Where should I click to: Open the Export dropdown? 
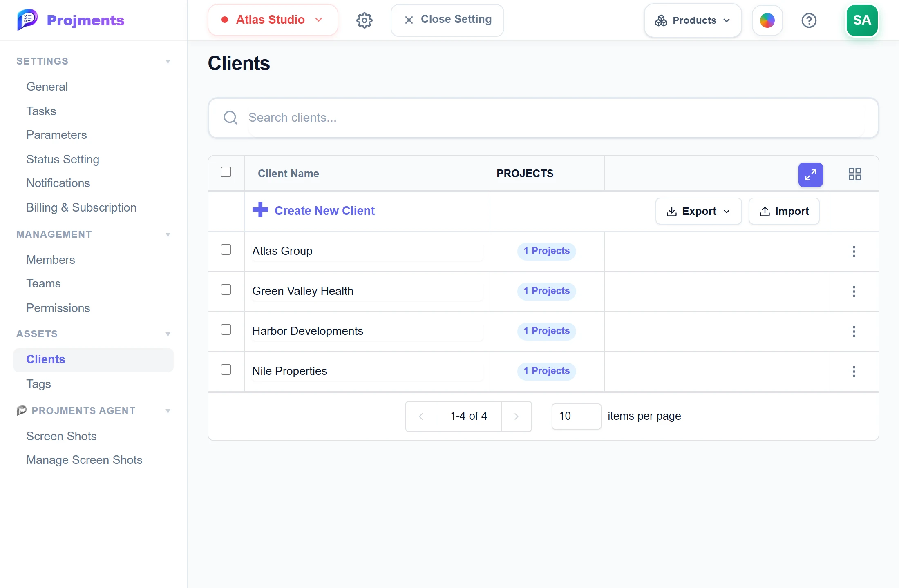pos(698,211)
